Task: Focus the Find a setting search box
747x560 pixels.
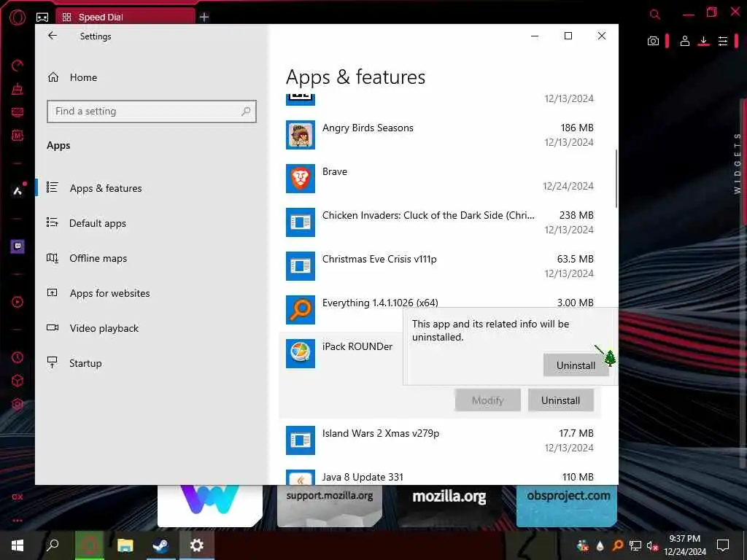Action: coord(152,112)
